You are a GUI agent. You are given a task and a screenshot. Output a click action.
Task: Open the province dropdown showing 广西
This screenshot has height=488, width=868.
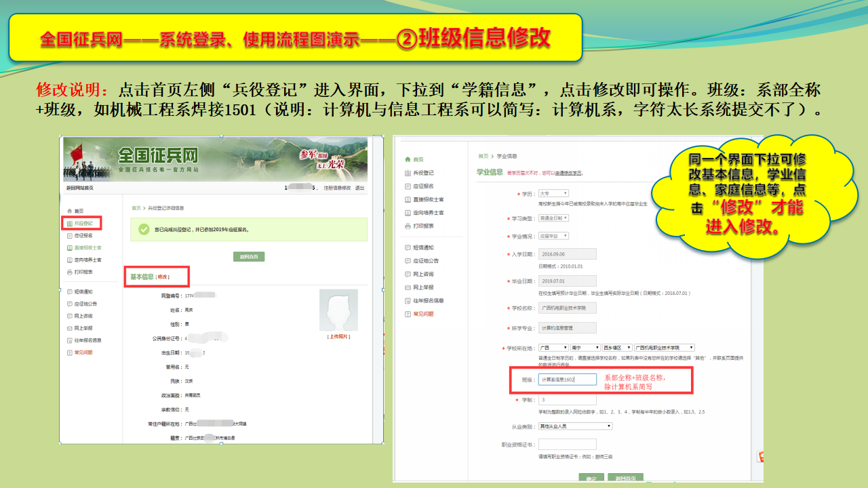[552, 348]
